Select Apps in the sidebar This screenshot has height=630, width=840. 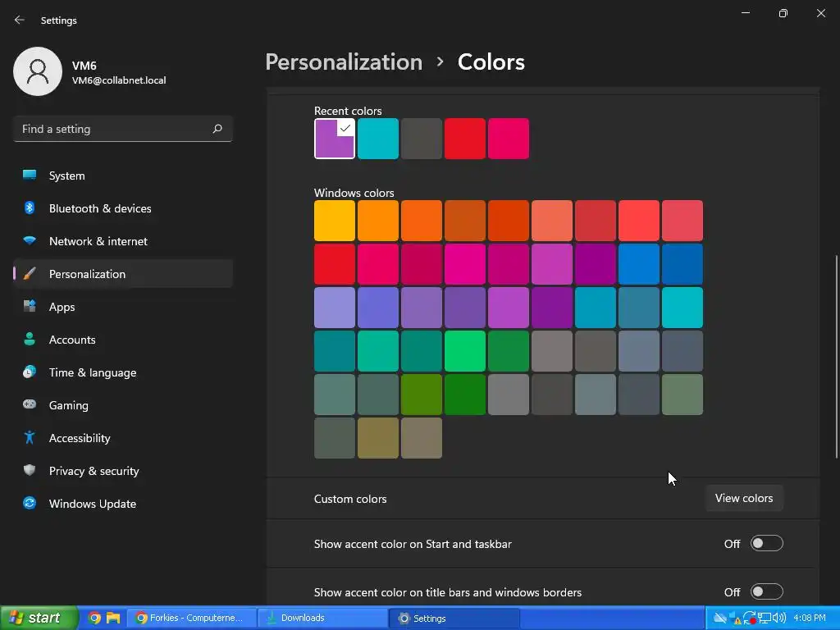click(x=123, y=307)
